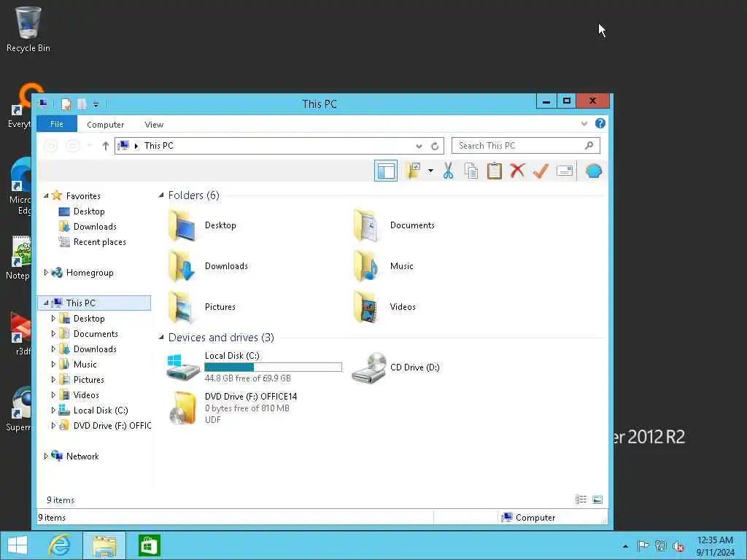
Task: Collapse the Favorites tree group
Action: (46, 195)
